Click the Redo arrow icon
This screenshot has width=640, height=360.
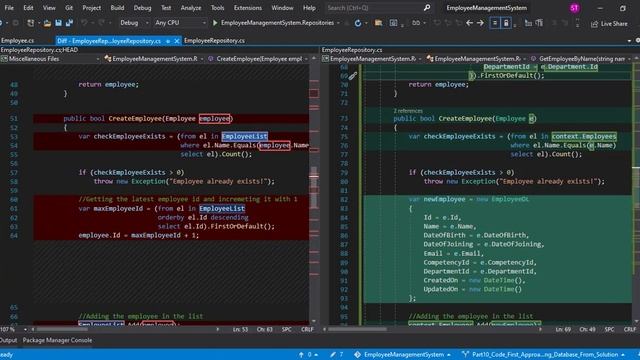[x=101, y=23]
